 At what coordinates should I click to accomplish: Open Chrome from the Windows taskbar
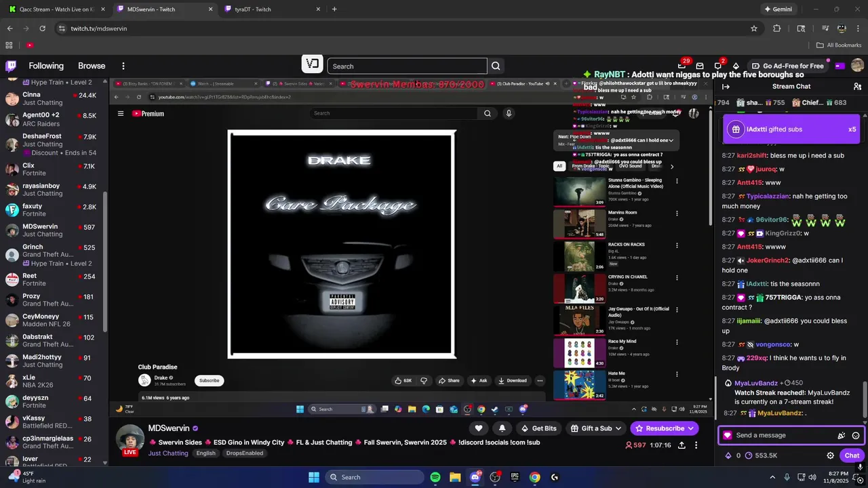pos(535,477)
